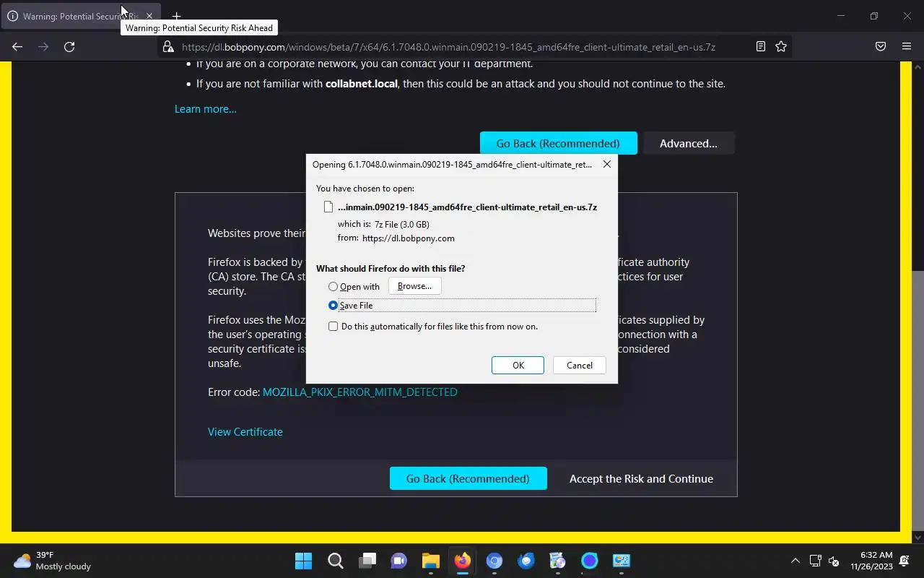The width and height of the screenshot is (924, 578).
Task: Open the Firefox hamburger menu
Action: [907, 46]
